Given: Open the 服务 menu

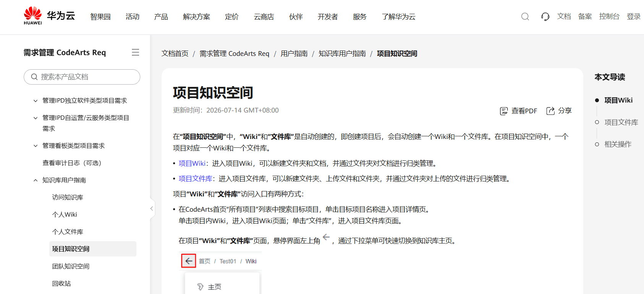Looking at the screenshot, I should tap(360, 17).
